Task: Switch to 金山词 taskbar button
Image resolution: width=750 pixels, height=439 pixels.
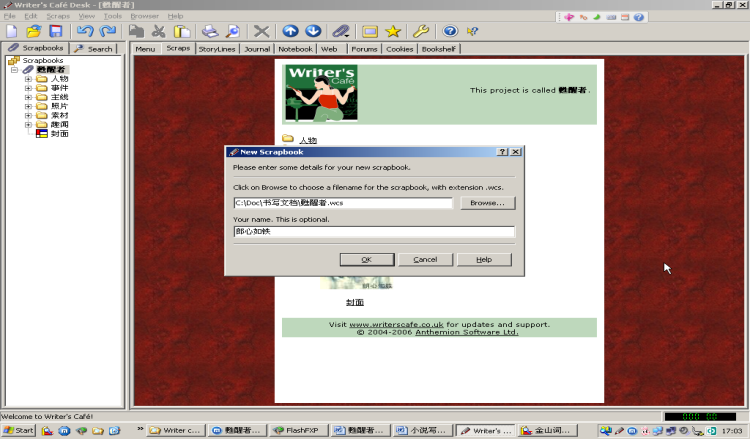Action: pyautogui.click(x=548, y=430)
